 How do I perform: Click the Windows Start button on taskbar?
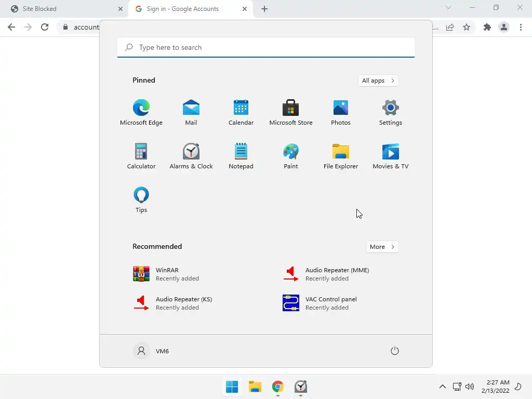(232, 387)
